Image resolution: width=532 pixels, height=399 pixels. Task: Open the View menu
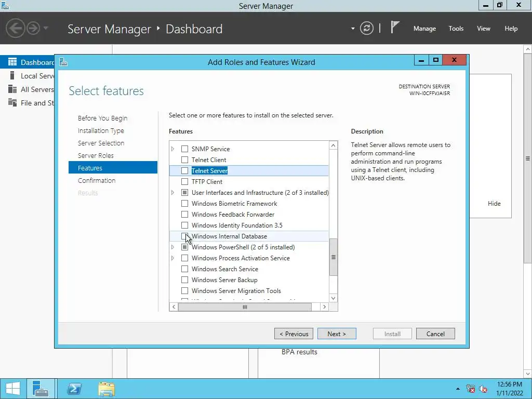pos(484,29)
